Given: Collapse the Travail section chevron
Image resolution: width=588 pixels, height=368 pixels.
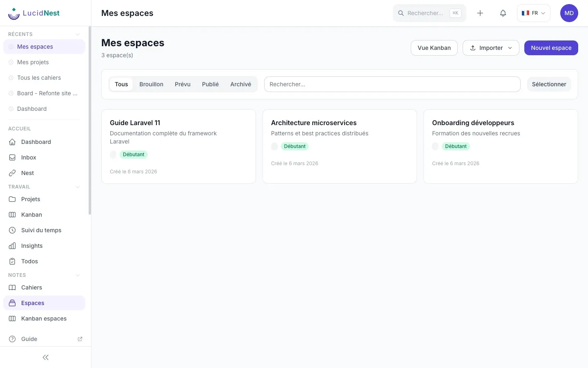Looking at the screenshot, I should tap(78, 187).
